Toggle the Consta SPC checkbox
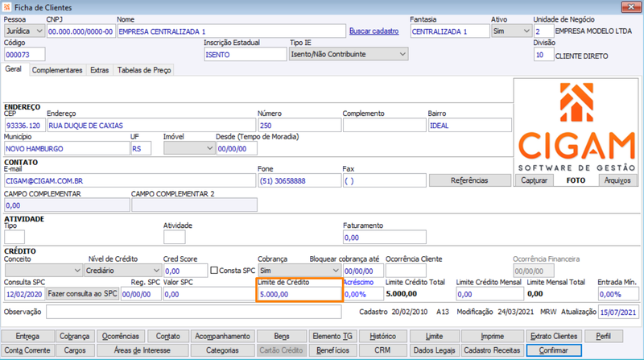The height and width of the screenshot is (360, 644). 214,271
